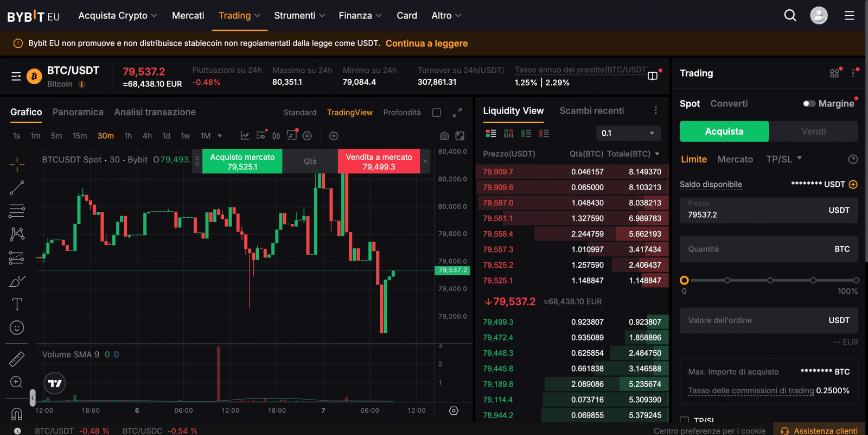Click the ask price 79,587.0 row
Viewport: 868px width, 435px height.
pyautogui.click(x=572, y=203)
